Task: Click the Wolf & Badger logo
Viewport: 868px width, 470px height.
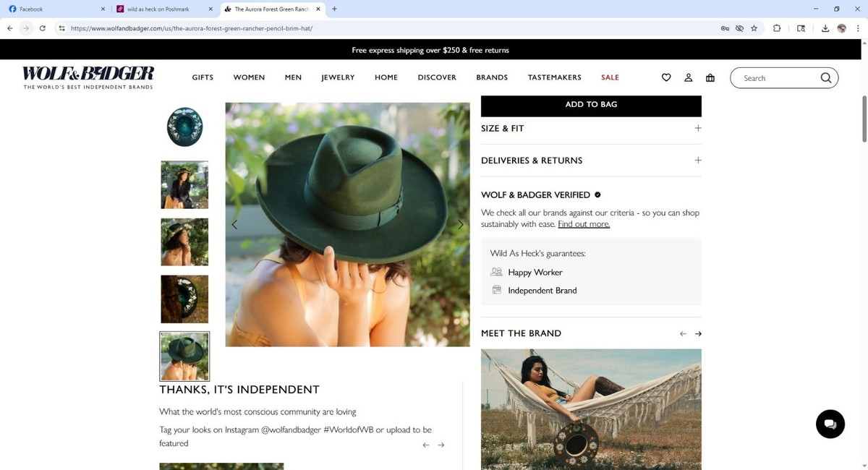Action: [88, 77]
